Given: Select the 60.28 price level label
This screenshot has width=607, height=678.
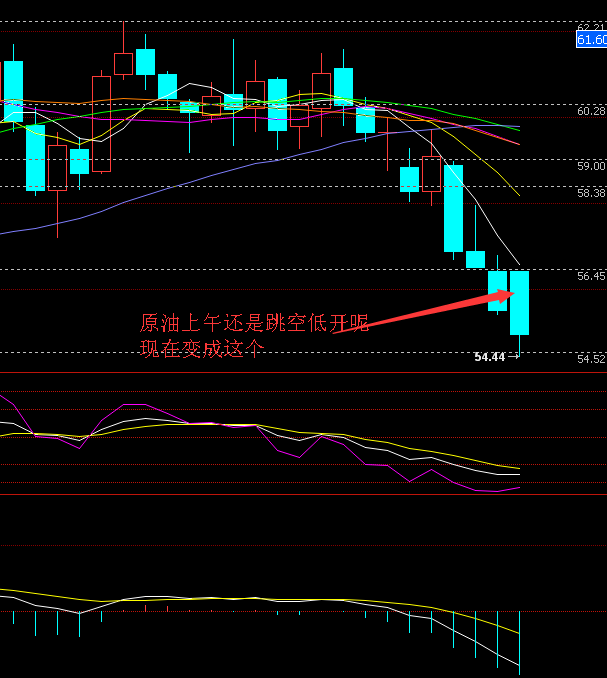Looking at the screenshot, I should (591, 111).
